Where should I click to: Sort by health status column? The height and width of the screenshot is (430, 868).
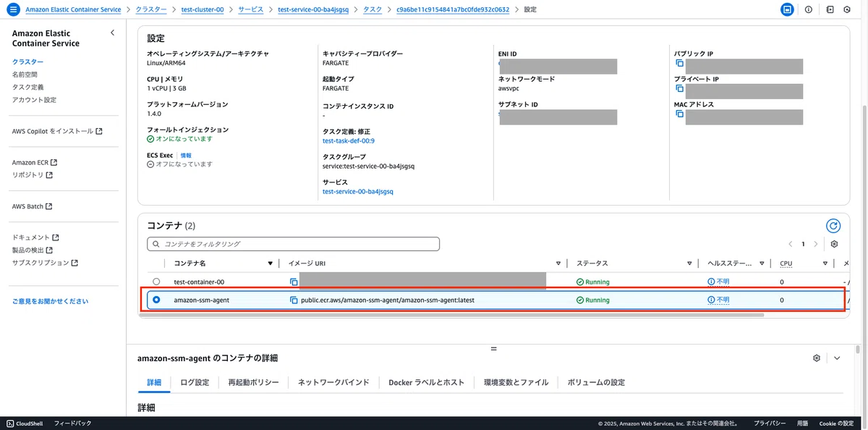tap(760, 264)
